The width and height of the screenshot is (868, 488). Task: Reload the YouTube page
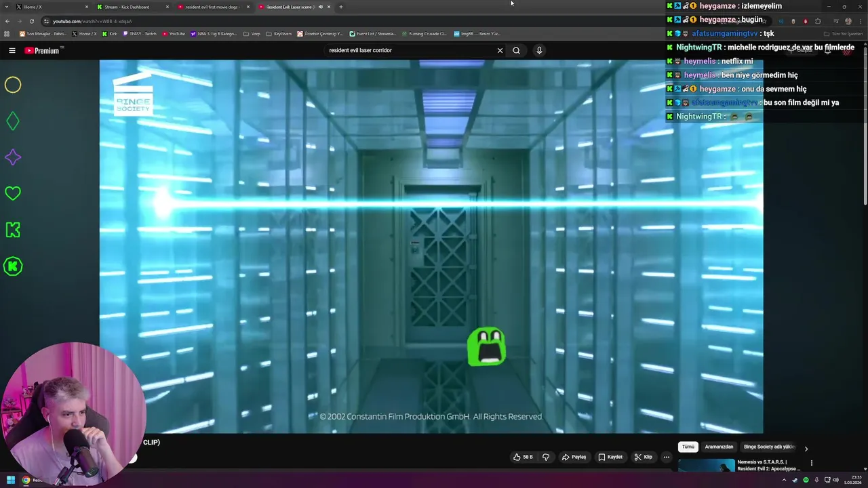coord(31,21)
